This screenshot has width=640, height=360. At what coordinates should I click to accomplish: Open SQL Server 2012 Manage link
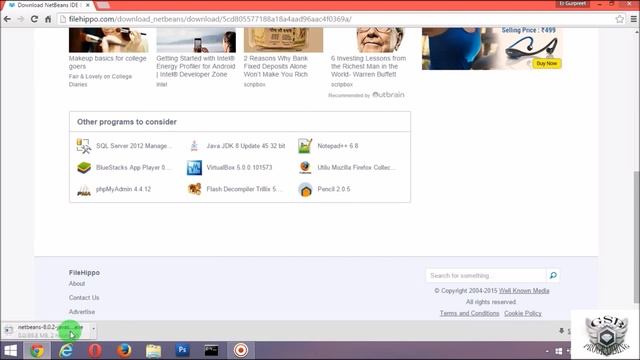[134, 146]
